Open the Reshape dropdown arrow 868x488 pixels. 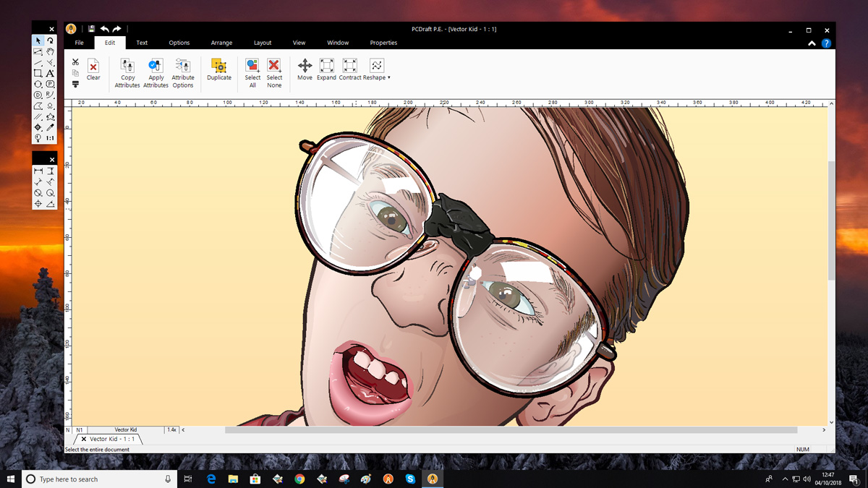[389, 78]
